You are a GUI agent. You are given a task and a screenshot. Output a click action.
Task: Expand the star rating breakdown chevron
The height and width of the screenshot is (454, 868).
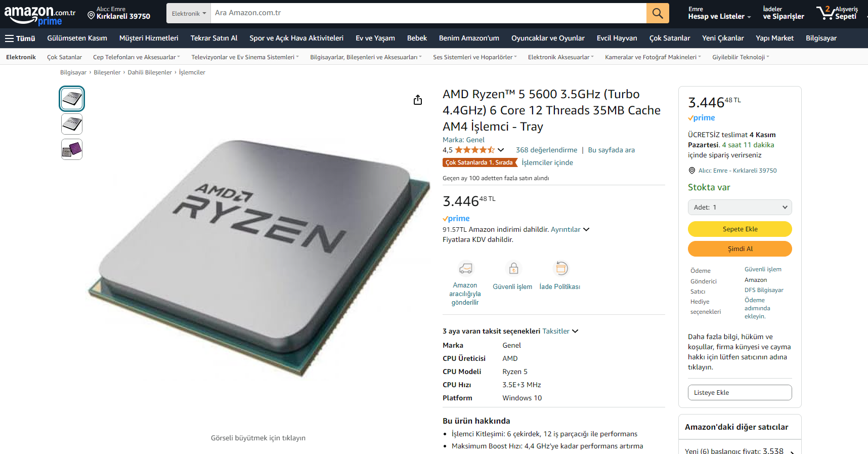[501, 150]
